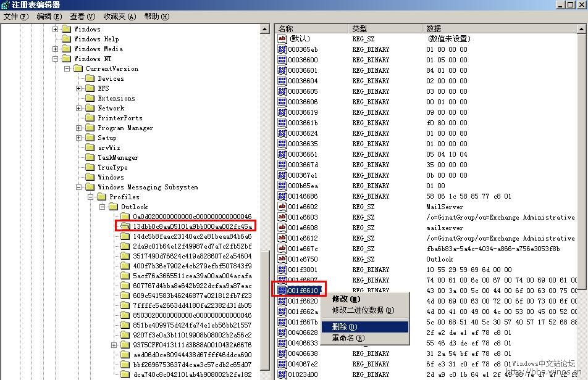Click the (默认) default value icon
Screen dimensions: 588x380
(282, 39)
